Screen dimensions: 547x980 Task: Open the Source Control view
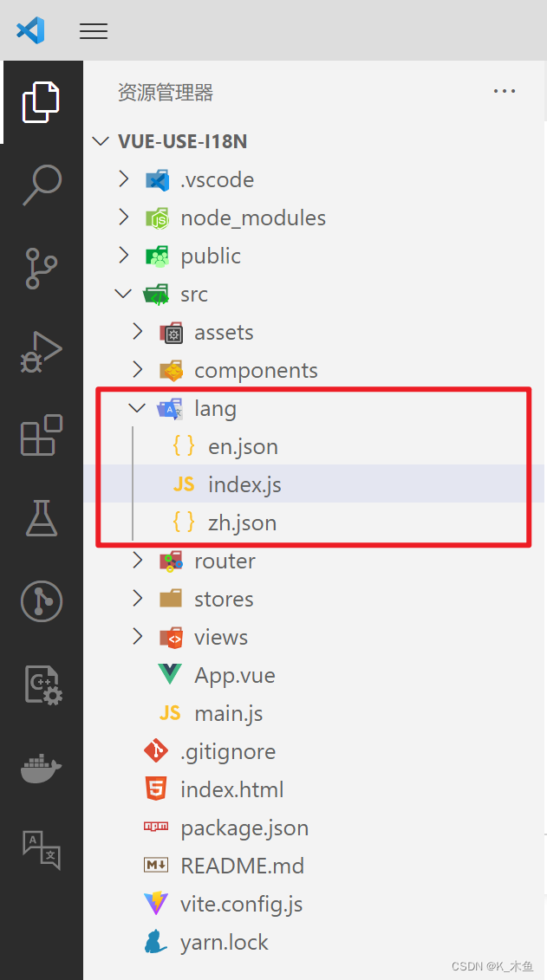tap(42, 268)
